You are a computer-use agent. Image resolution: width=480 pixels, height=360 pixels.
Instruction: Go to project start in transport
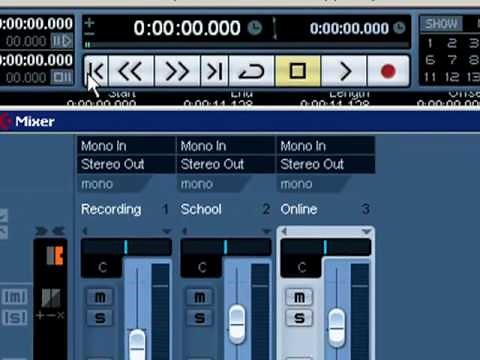pyautogui.click(x=96, y=71)
